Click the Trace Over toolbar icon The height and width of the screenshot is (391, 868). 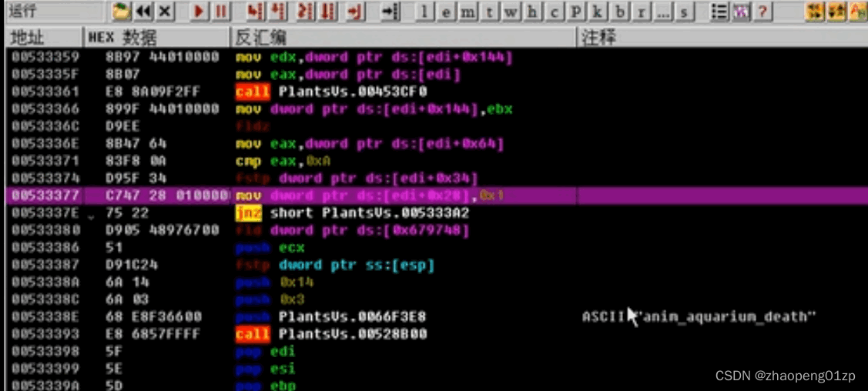(x=330, y=11)
